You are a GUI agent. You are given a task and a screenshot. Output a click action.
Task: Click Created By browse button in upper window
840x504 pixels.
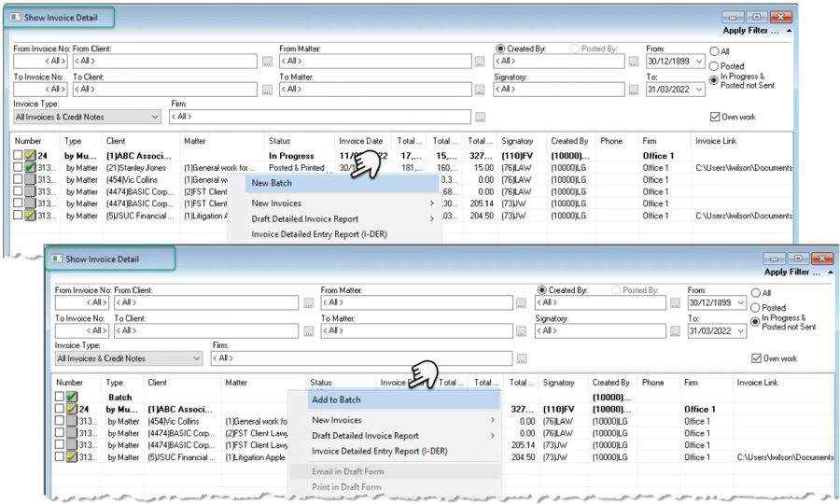tap(634, 62)
